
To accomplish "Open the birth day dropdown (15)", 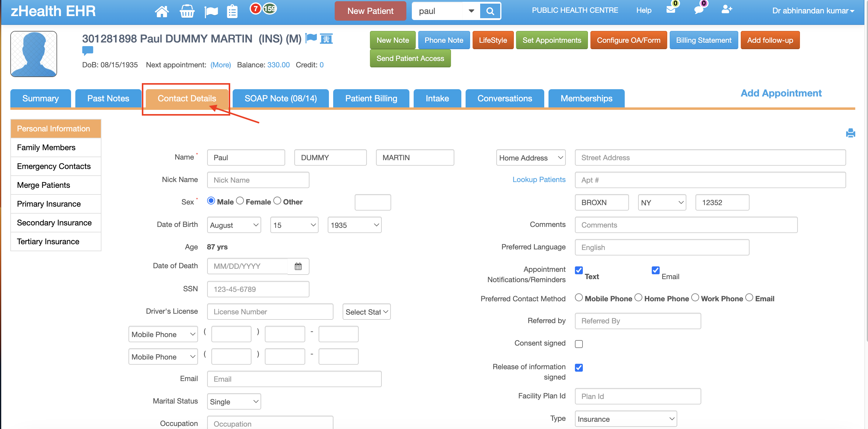I will pyautogui.click(x=294, y=225).
